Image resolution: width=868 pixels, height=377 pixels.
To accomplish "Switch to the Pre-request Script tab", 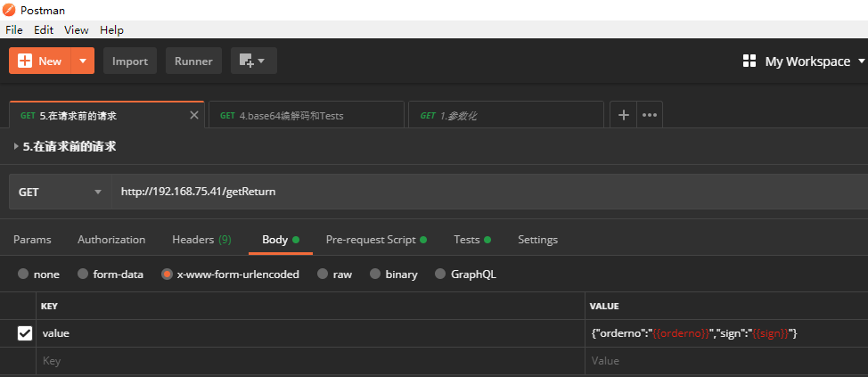I will point(371,240).
